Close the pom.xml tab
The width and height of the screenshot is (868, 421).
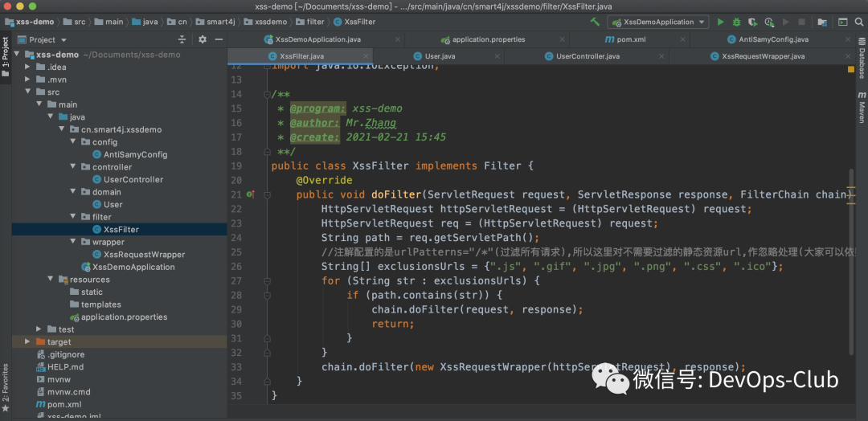point(682,40)
